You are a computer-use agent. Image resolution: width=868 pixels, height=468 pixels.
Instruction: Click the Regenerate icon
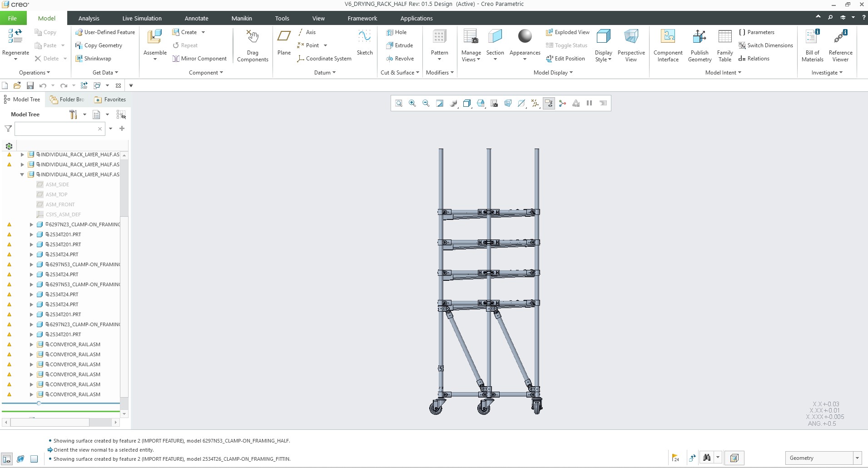[x=15, y=36]
